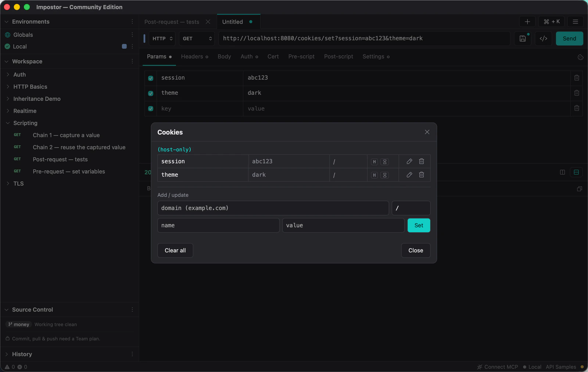This screenshot has width=588, height=372.
Task: Close the Cookies dialog with the X icon
Action: pyautogui.click(x=427, y=132)
